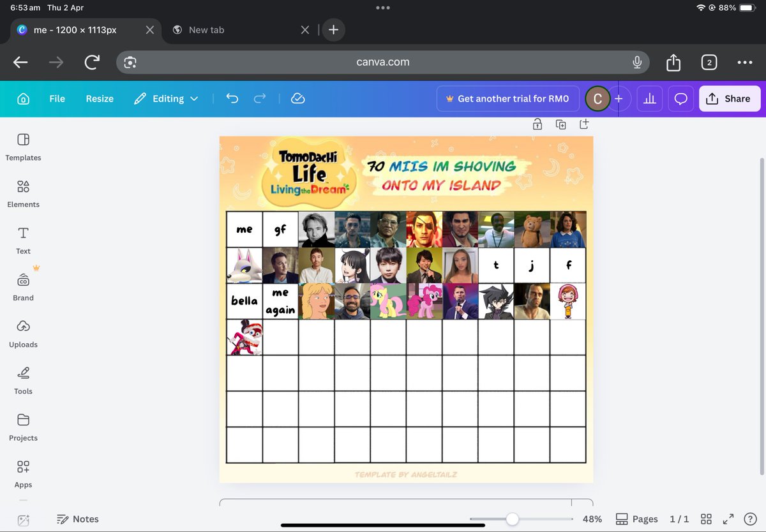Add a new page icon
This screenshot has width=766, height=532.
[584, 124]
